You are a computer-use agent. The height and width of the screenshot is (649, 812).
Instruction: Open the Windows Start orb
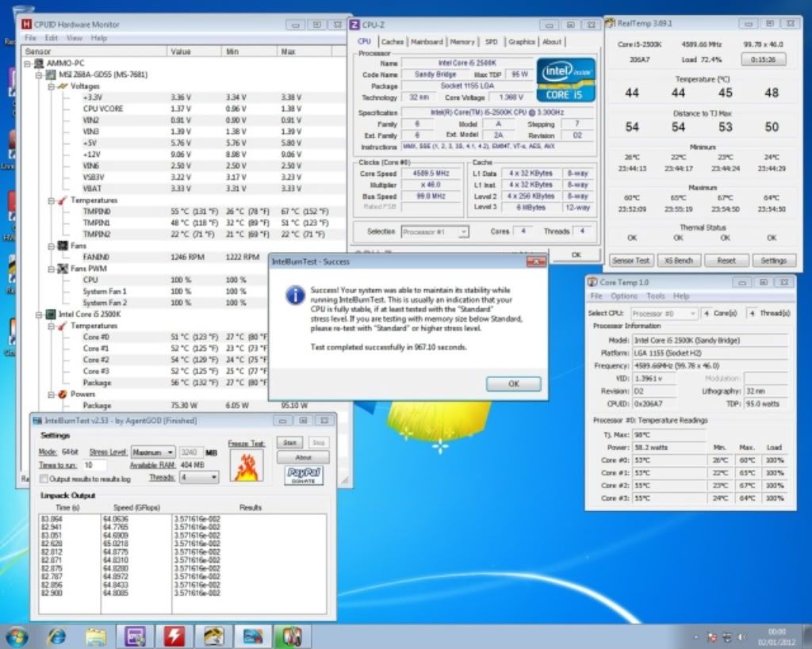pos(17,636)
